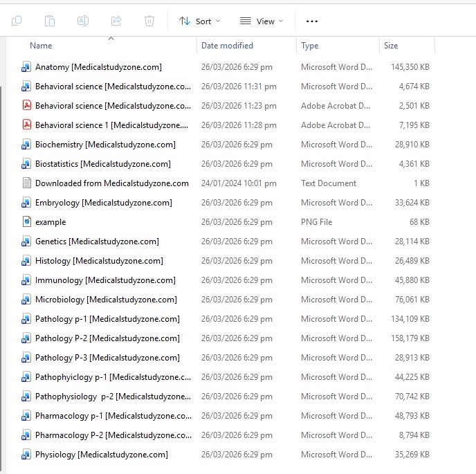Image resolution: width=476 pixels, height=474 pixels.
Task: Click Word icon of Biostatistics file
Action: click(26, 164)
